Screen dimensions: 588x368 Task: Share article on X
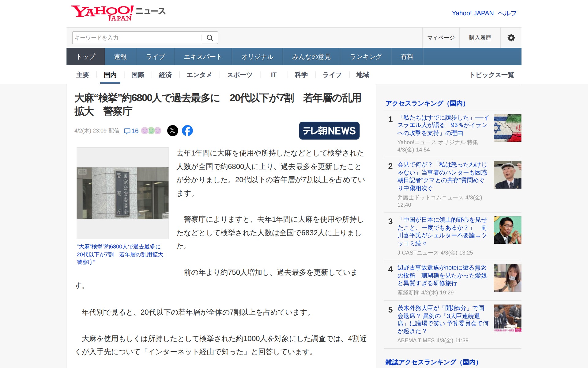[x=173, y=131]
